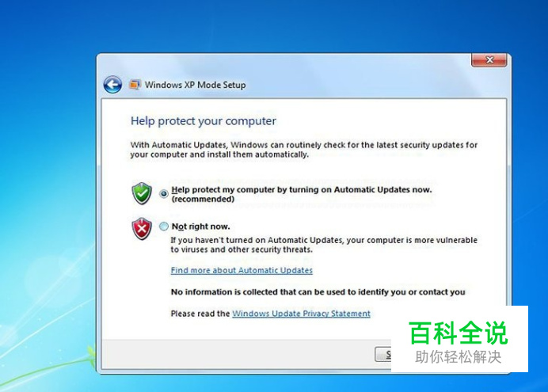This screenshot has width=548, height=392.
Task: Click the 'Windows XP Mode Setup' title text
Action: tap(195, 85)
